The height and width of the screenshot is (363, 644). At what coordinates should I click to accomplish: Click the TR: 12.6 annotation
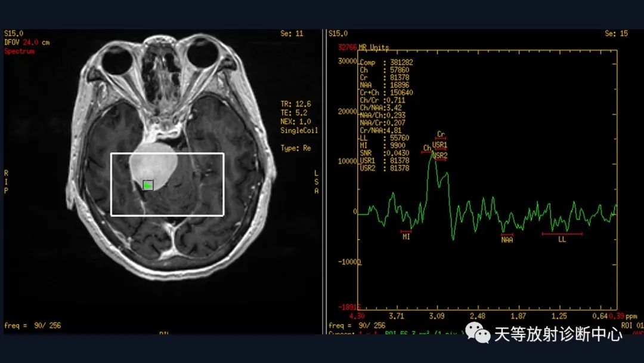(x=296, y=104)
